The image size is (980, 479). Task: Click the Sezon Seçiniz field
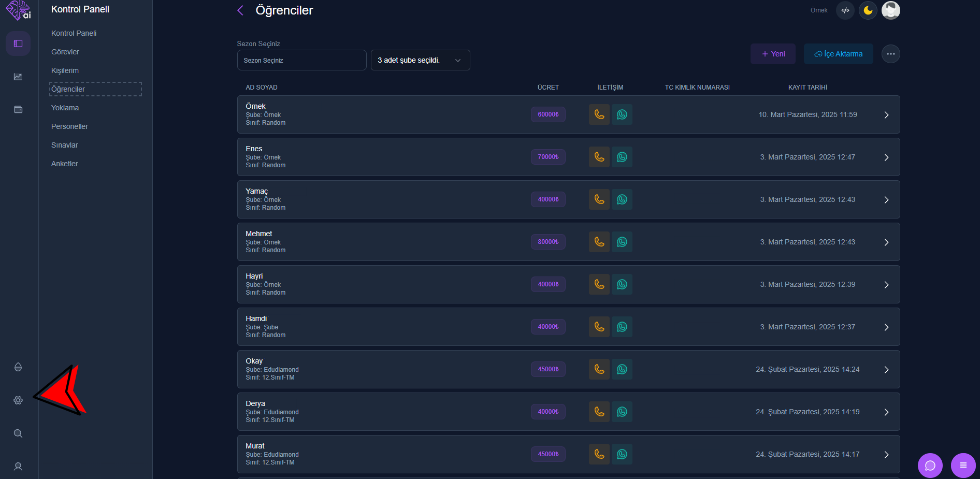coord(302,60)
